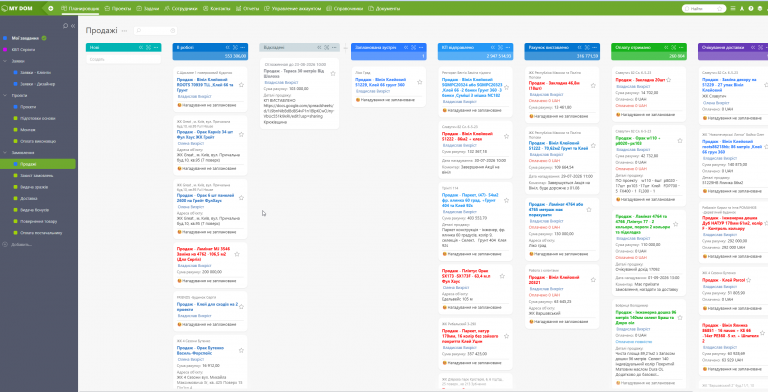Open Справочники in top menu
This screenshot has height=392, width=768.
point(345,8)
